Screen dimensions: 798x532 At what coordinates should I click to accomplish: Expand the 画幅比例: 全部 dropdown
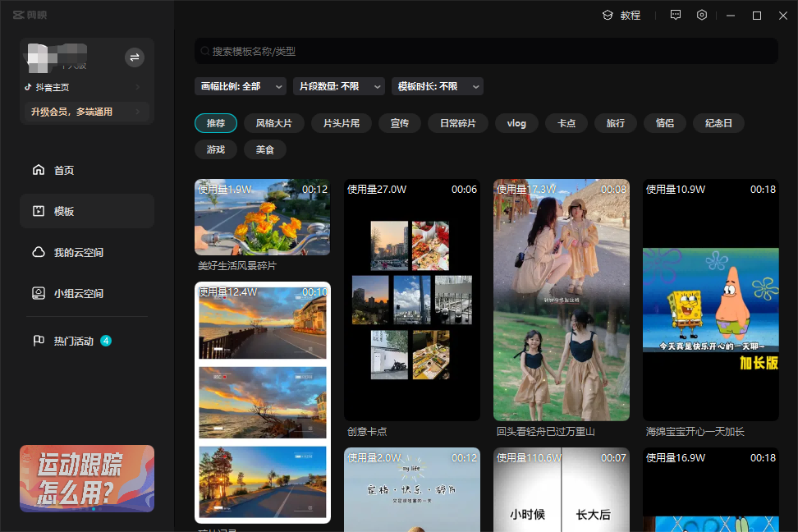pos(241,86)
